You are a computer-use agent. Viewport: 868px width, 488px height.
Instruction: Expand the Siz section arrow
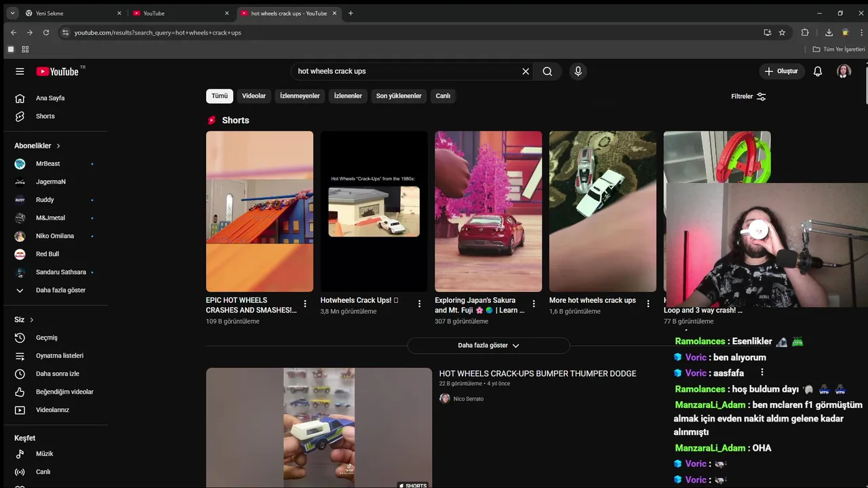point(31,320)
